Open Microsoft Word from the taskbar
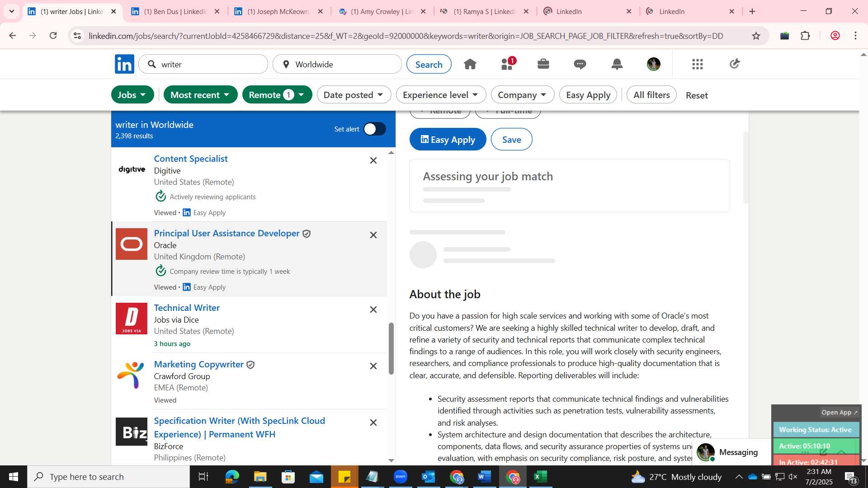The image size is (868, 488). (x=485, y=477)
